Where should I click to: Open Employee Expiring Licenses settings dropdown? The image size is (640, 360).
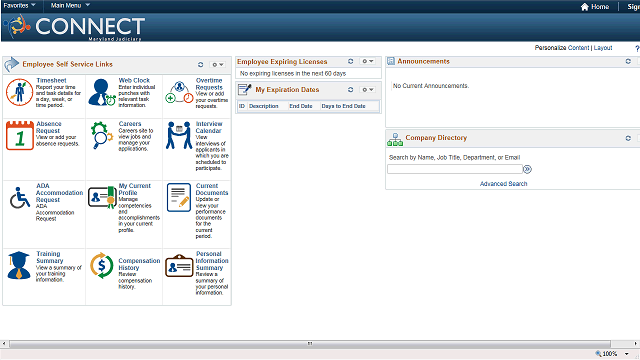click(368, 61)
